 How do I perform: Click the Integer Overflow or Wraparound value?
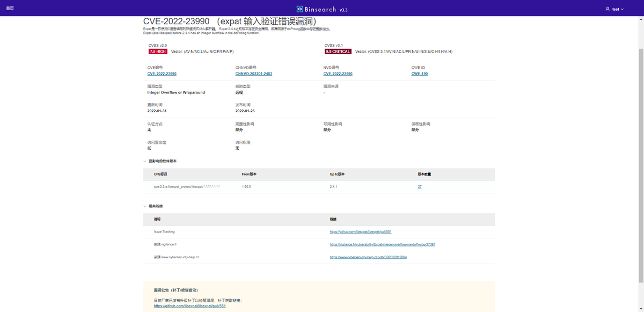point(176,92)
